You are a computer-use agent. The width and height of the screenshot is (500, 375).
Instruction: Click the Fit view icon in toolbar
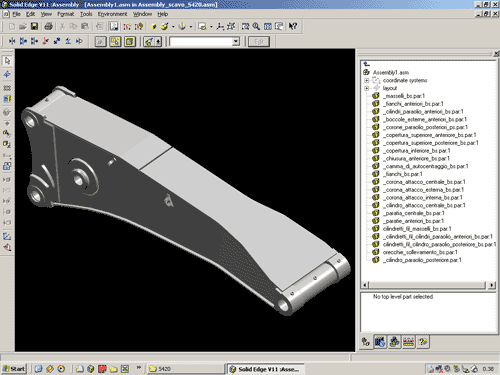click(x=268, y=26)
